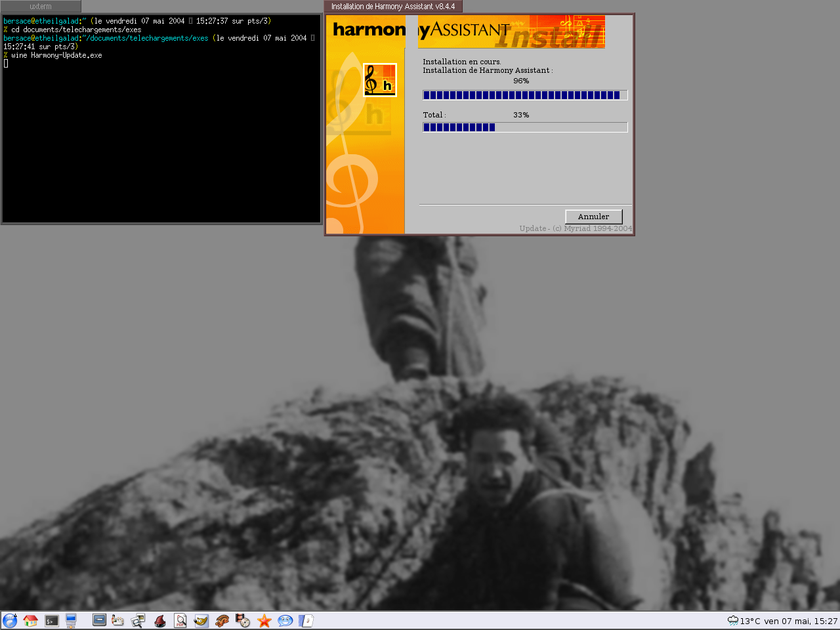Open the blue chat bubble messenger icon

(x=285, y=621)
